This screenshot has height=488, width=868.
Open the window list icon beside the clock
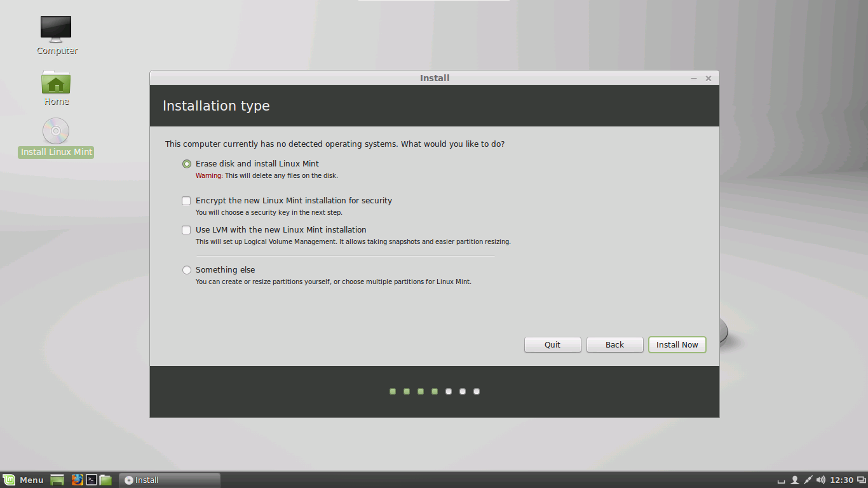tap(860, 480)
